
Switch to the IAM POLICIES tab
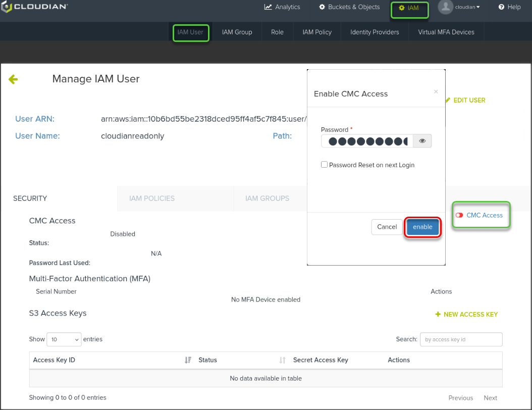152,198
